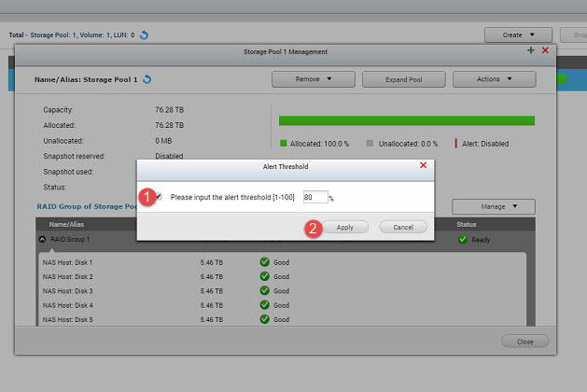Click the Name/Alias column header
The height and width of the screenshot is (392, 587).
tap(66, 224)
